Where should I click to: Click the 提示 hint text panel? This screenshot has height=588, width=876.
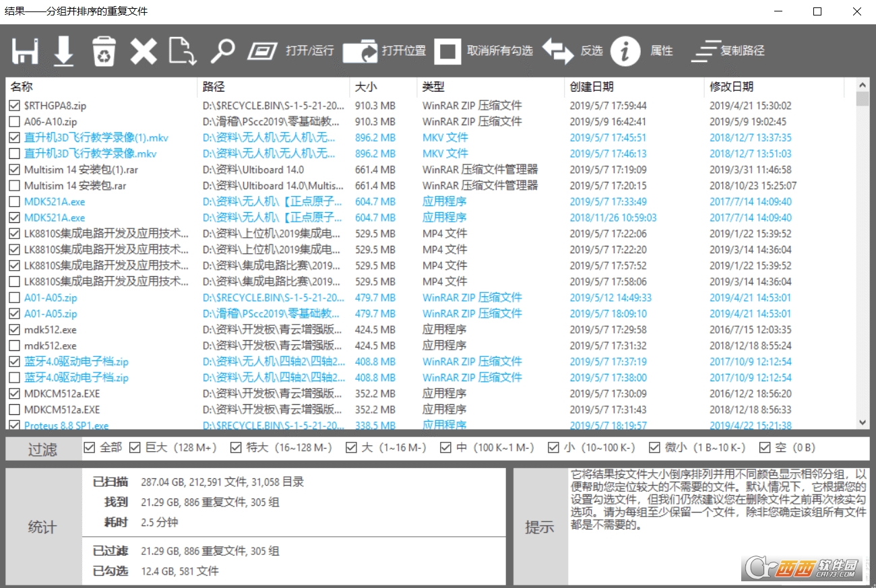tap(718, 527)
